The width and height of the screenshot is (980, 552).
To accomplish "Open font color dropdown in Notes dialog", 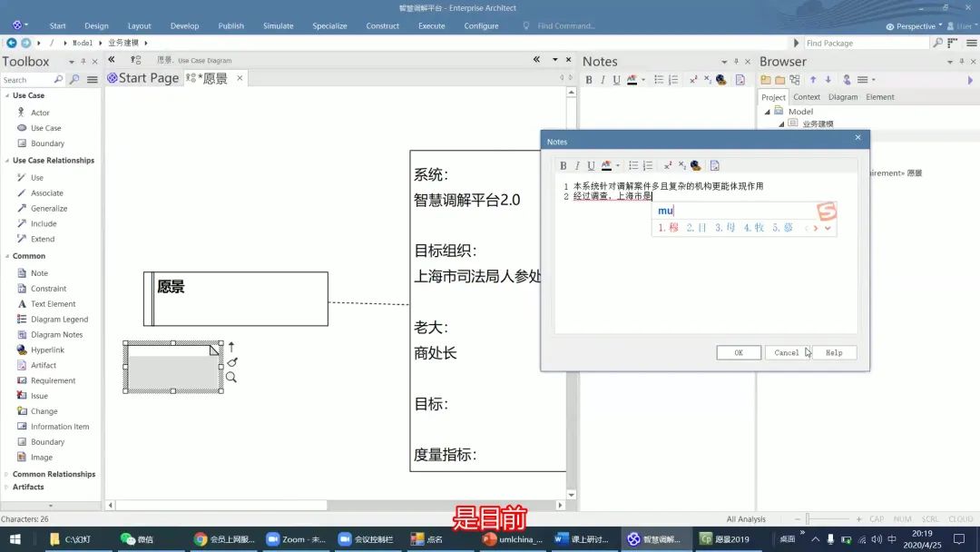I will pos(618,165).
